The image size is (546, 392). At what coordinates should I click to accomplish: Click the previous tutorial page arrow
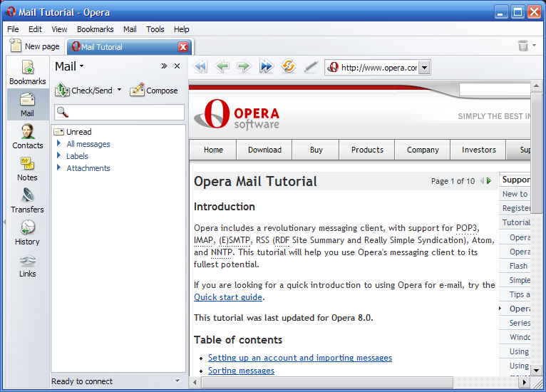click(x=482, y=181)
